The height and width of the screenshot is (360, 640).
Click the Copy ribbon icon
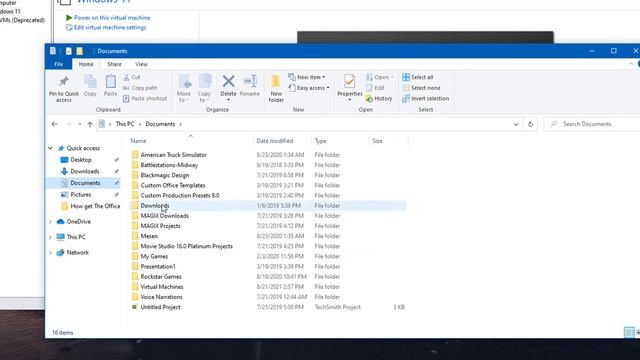90,81
